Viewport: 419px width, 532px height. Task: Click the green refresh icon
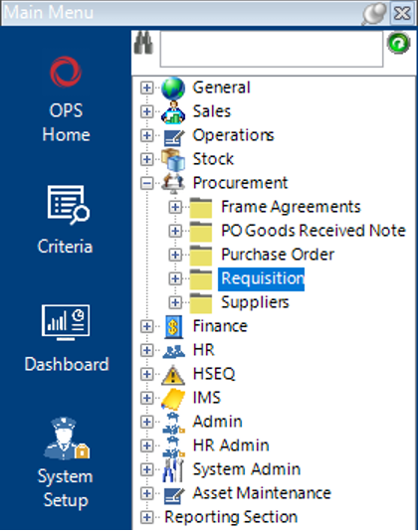(399, 43)
